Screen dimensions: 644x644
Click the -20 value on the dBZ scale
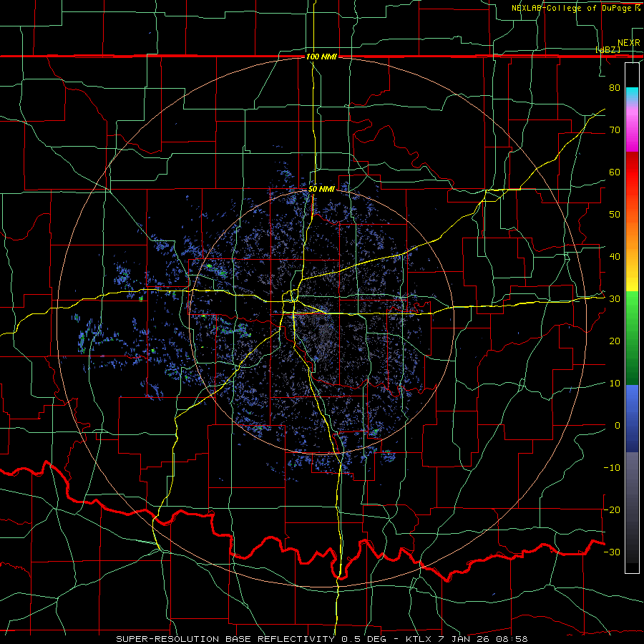(x=612, y=510)
